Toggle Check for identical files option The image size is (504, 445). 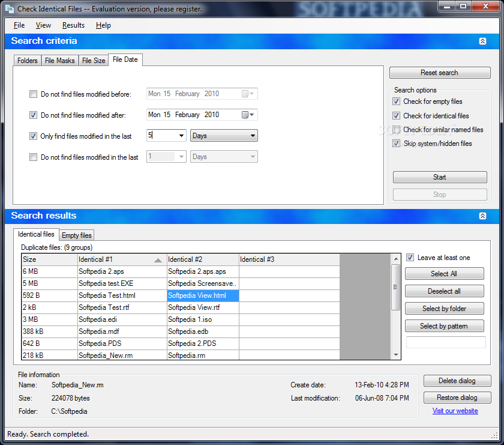pyautogui.click(x=397, y=115)
